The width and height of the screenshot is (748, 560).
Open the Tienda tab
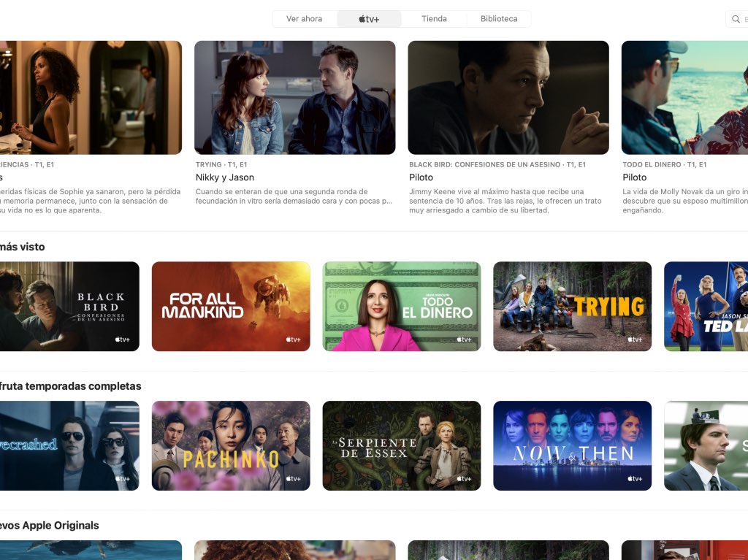(434, 19)
